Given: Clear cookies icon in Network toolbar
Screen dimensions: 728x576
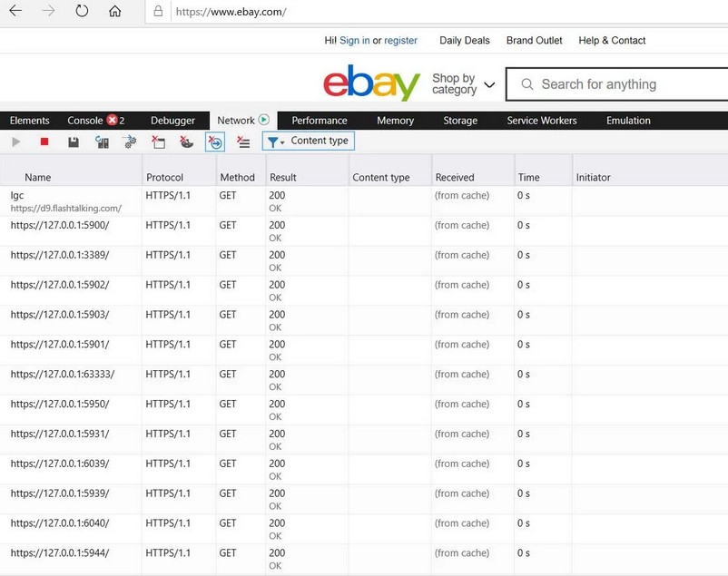Looking at the screenshot, I should coord(187,142).
